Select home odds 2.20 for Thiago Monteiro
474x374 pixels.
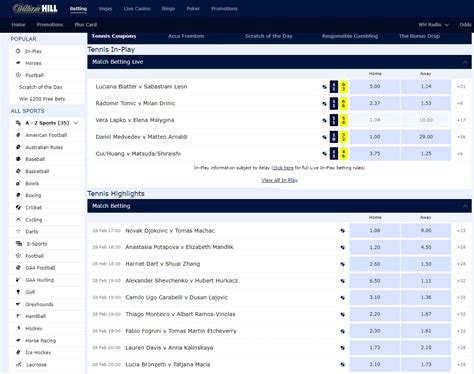[375, 314]
